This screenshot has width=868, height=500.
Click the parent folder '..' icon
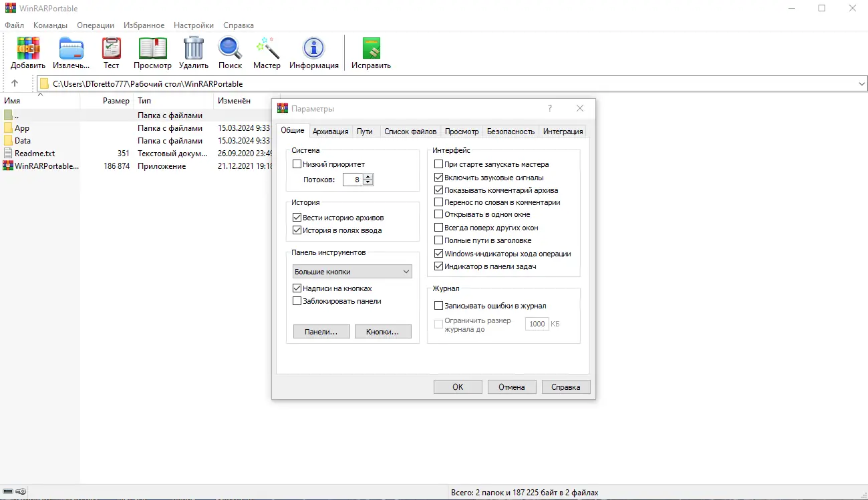click(8, 115)
